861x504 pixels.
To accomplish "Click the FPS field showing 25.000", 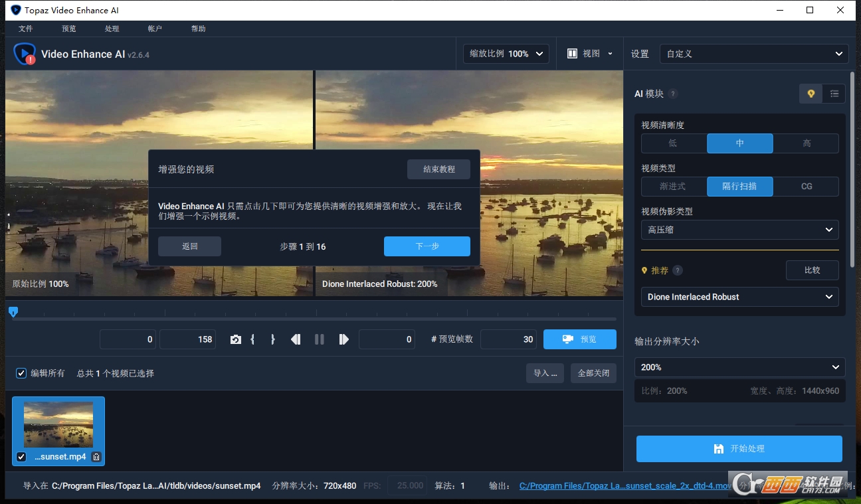I will coord(407,485).
